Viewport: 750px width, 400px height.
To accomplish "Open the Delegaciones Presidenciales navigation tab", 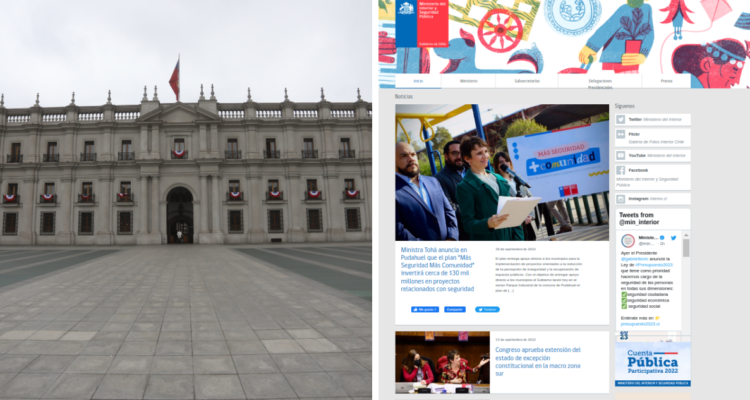I will tap(600, 81).
